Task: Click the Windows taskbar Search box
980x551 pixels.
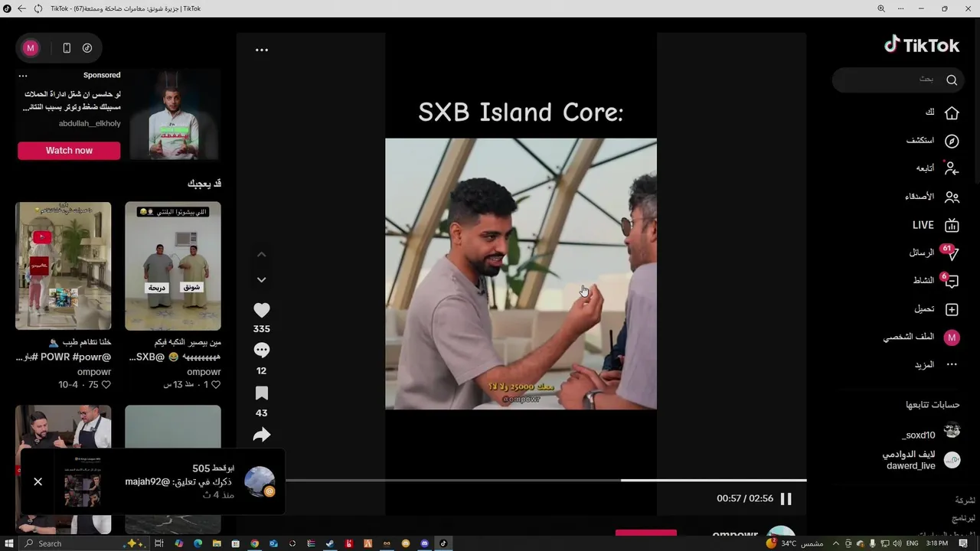Action: [84, 543]
